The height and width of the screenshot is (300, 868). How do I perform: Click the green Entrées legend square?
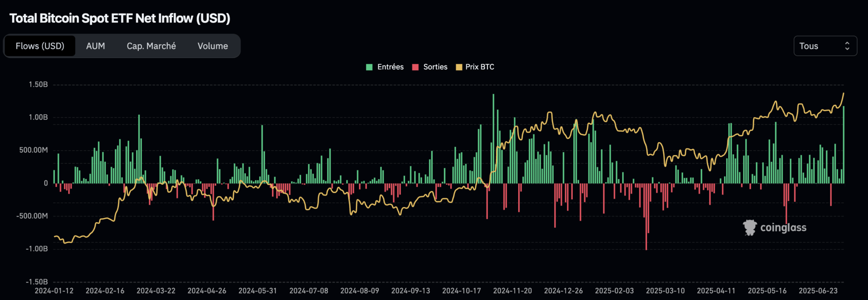pyautogui.click(x=369, y=67)
